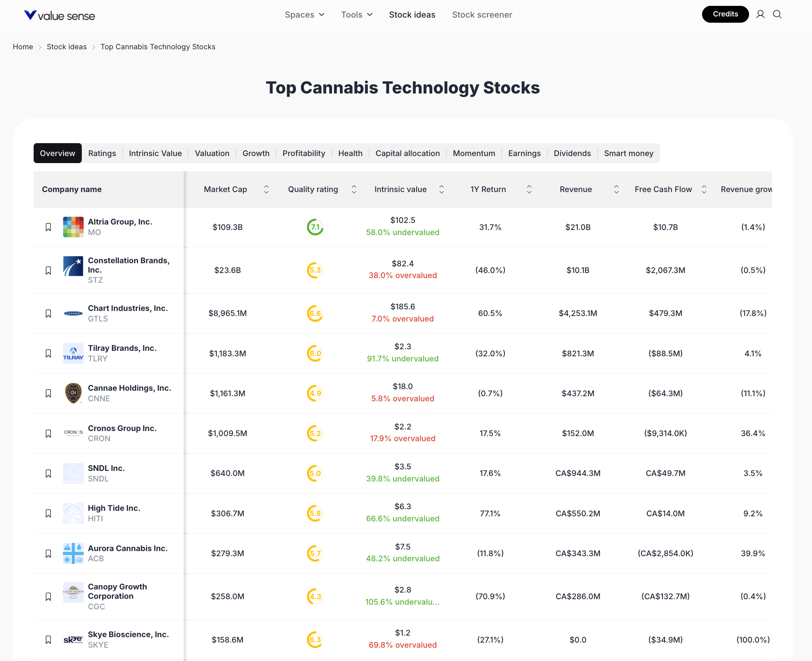Switch to the Intrinsic Value tab
Image resolution: width=812 pixels, height=661 pixels.
coord(155,153)
